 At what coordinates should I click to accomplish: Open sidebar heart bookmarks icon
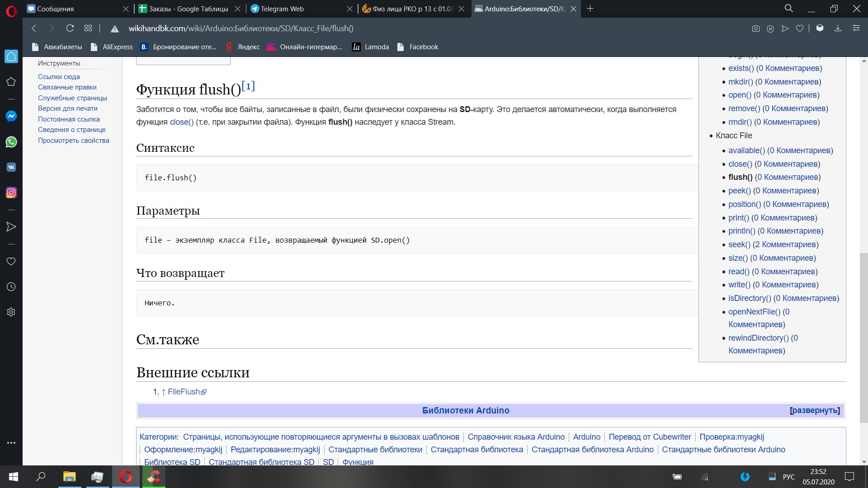(11, 262)
